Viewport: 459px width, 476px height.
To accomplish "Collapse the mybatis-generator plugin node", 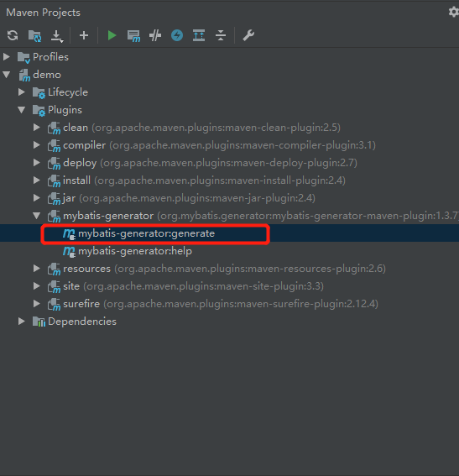I will click(x=37, y=216).
